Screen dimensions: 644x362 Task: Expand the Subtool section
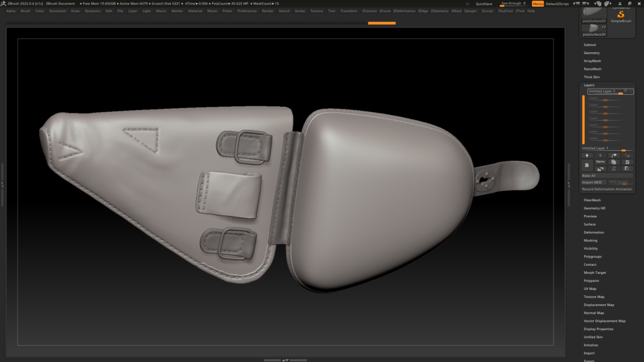click(x=590, y=45)
